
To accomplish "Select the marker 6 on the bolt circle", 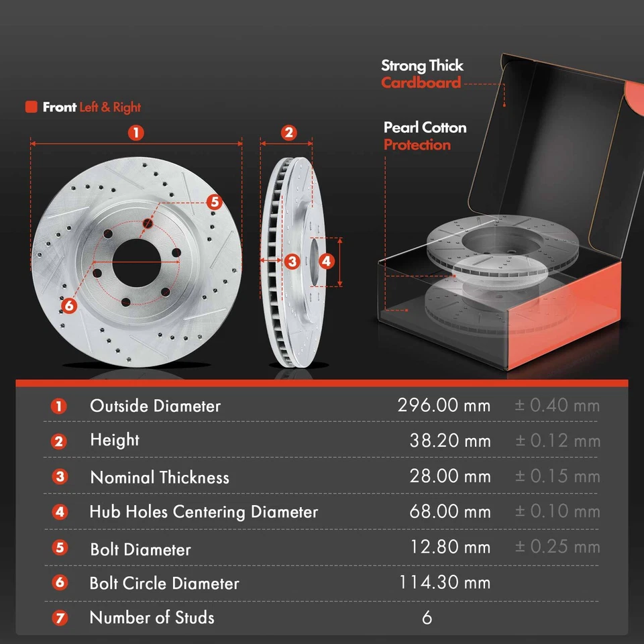I will tap(68, 307).
